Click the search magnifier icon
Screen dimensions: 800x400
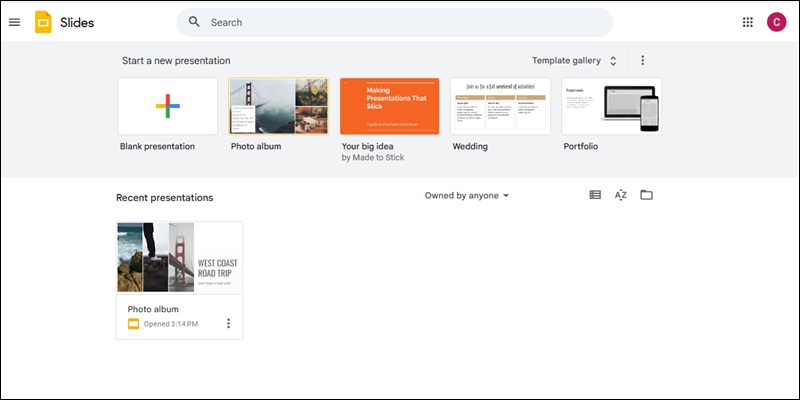(194, 22)
